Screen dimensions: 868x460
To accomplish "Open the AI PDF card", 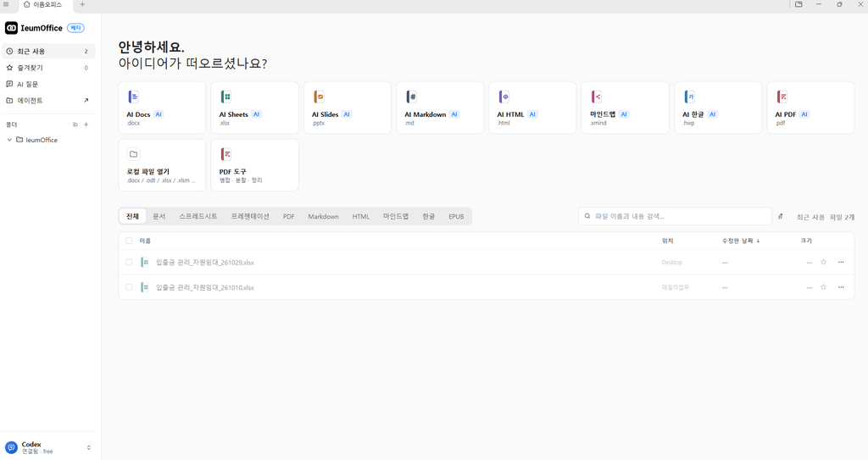I will [810, 108].
